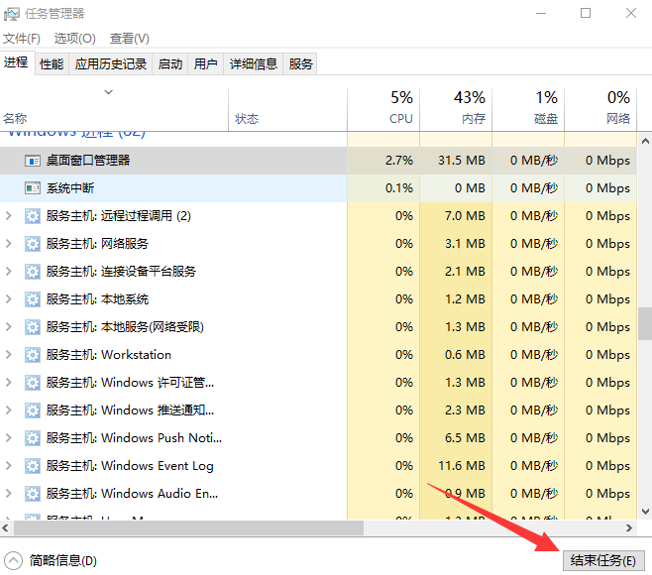The height and width of the screenshot is (575, 652).
Task: Click the Task Manager app icon in title bar
Action: [x=13, y=13]
